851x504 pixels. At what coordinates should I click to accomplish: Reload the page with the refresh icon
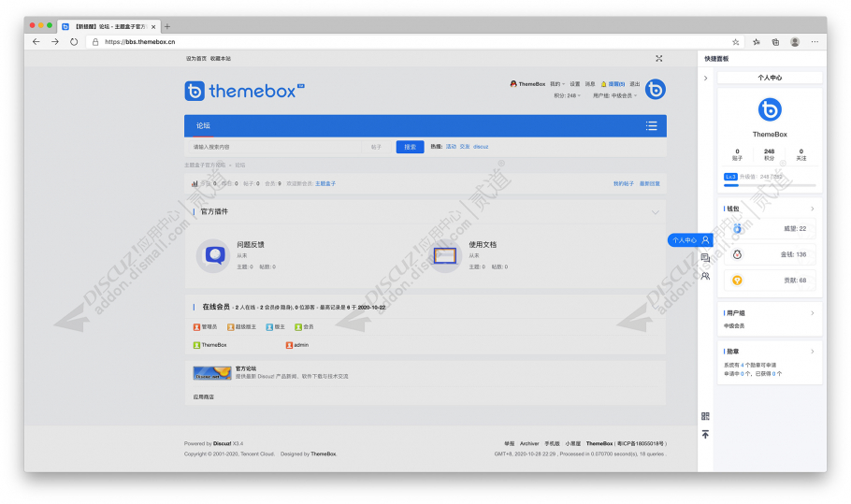(74, 42)
